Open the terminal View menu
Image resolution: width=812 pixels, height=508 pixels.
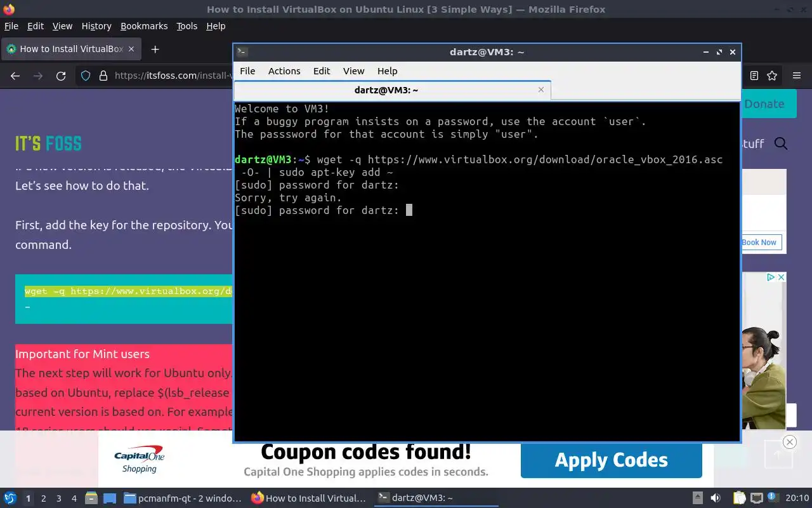point(353,71)
